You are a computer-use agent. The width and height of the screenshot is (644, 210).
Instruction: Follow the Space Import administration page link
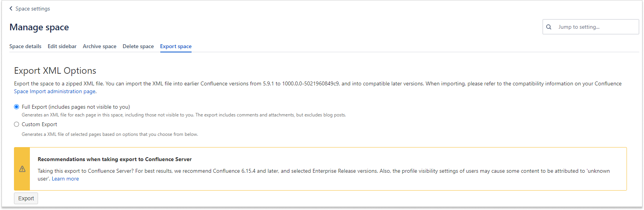(x=55, y=91)
